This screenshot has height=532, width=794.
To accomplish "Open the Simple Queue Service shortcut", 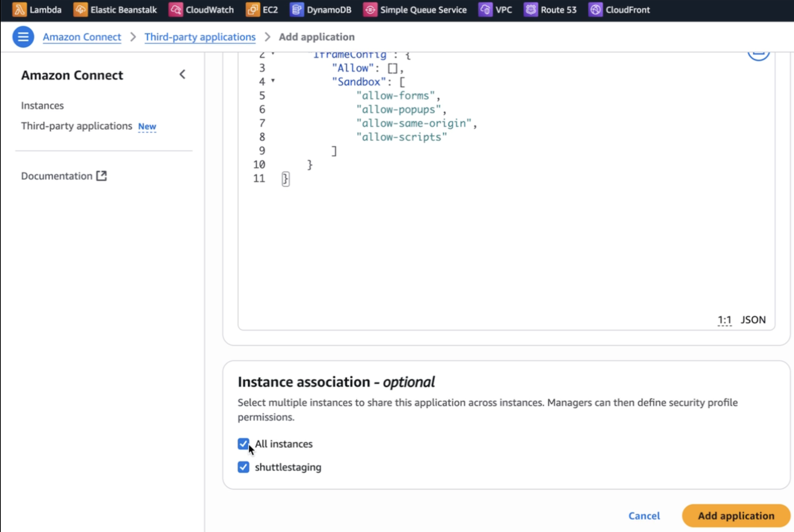I will [x=414, y=10].
